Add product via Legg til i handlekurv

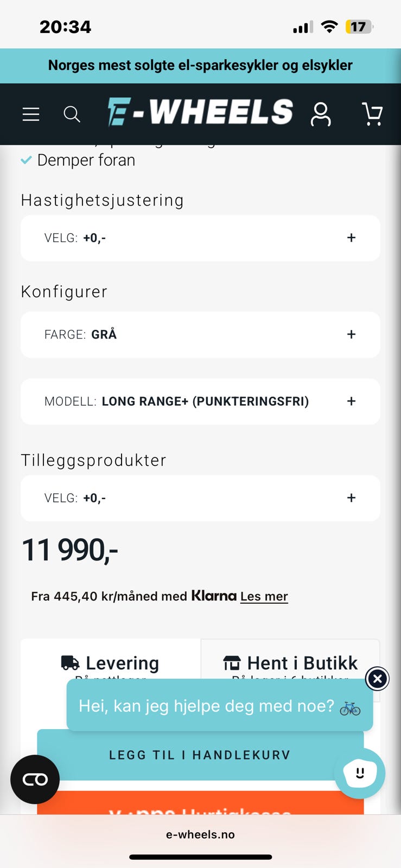[200, 755]
